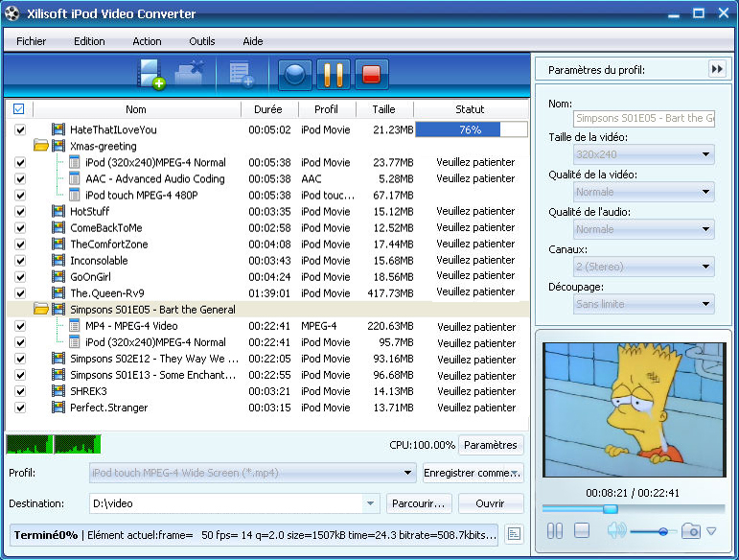The image size is (739, 560).
Task: Click the profile icon of MP4 - MPEG-4 Video
Action: pyautogui.click(x=74, y=326)
